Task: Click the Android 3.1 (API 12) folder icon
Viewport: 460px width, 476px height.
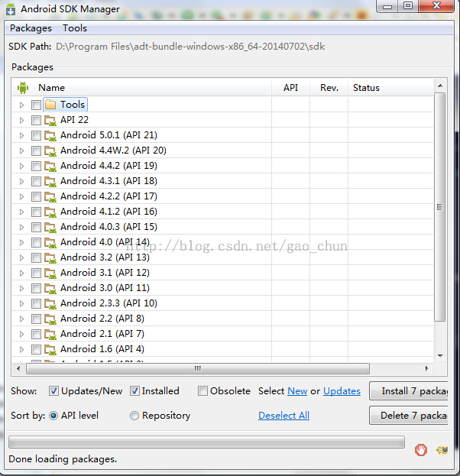Action: pyautogui.click(x=50, y=273)
